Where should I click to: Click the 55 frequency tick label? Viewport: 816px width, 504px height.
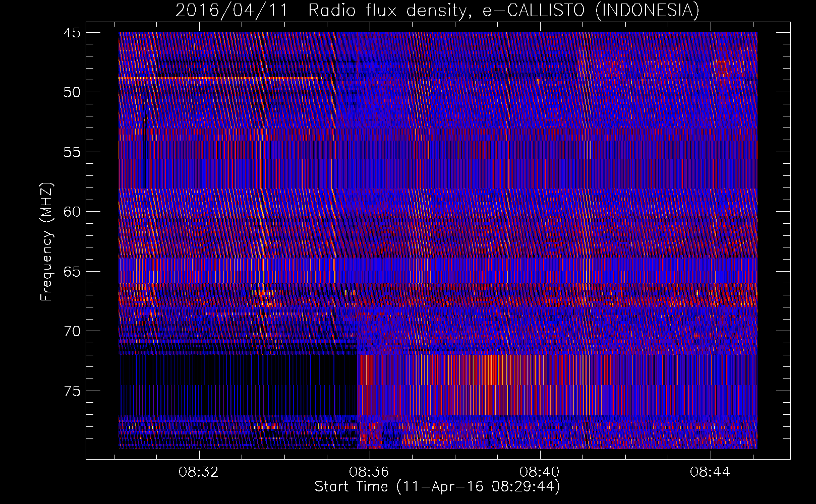tap(72, 152)
